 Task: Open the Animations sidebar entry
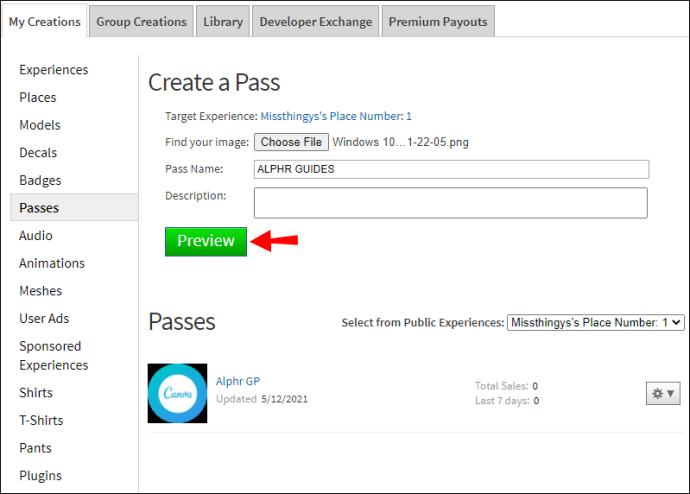tap(52, 263)
